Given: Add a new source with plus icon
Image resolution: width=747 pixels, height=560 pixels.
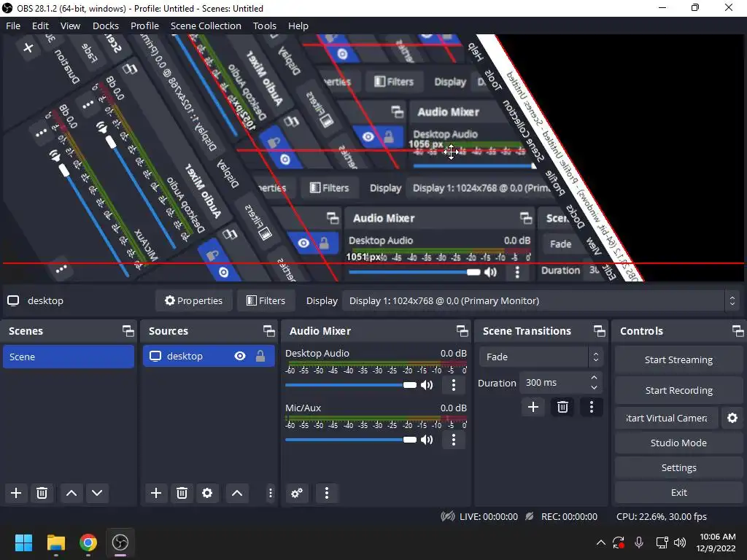Looking at the screenshot, I should [156, 493].
